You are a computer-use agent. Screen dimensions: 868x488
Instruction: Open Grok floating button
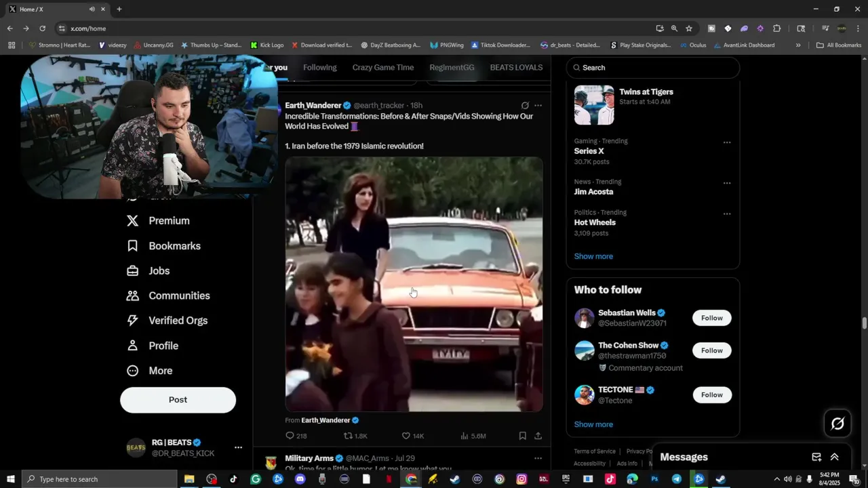[x=837, y=424]
